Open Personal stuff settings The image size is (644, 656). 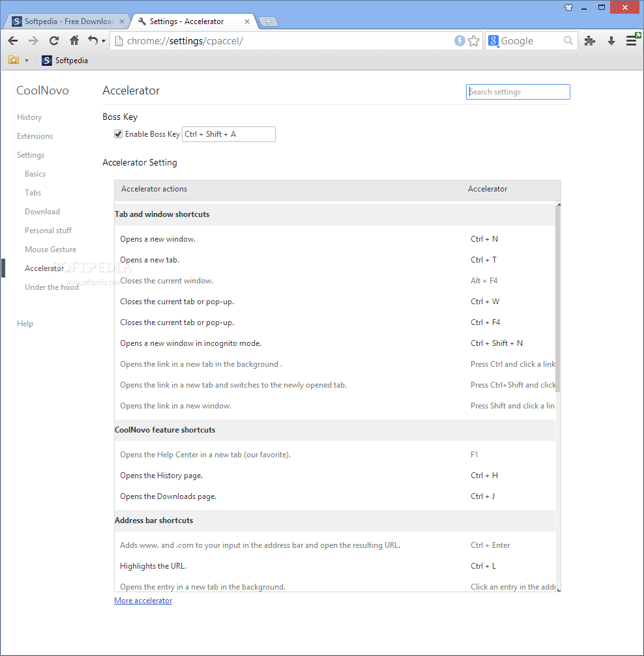coord(48,230)
